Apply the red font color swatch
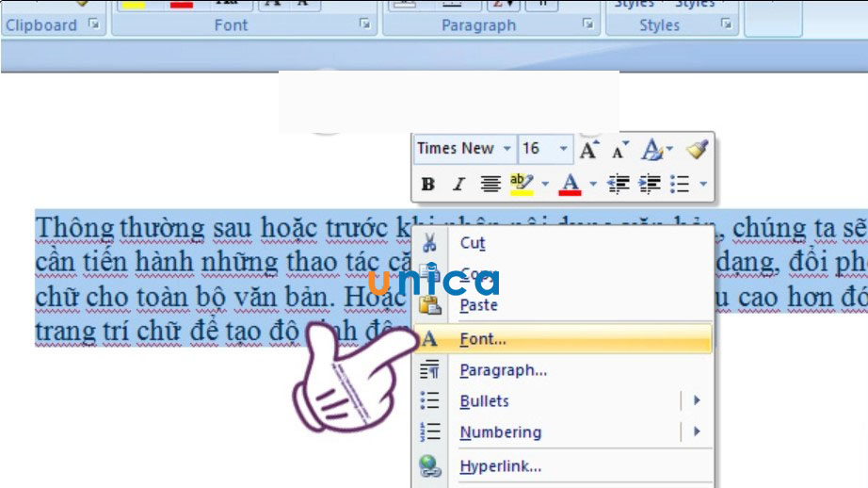This screenshot has height=488, width=868. coord(570,184)
